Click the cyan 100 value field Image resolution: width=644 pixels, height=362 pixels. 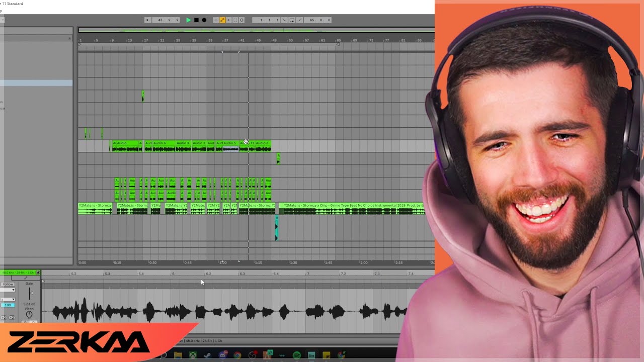(x=8, y=305)
